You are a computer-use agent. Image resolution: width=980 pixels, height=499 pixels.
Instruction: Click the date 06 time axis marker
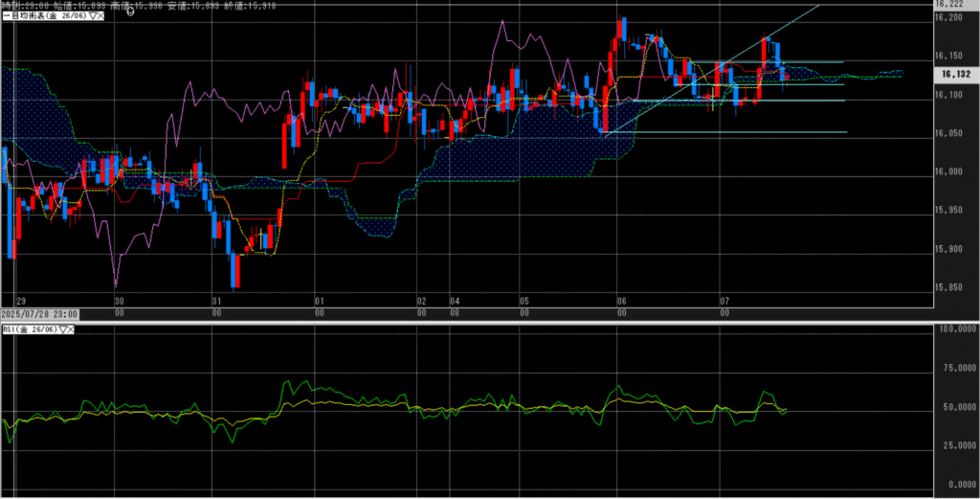(x=622, y=301)
